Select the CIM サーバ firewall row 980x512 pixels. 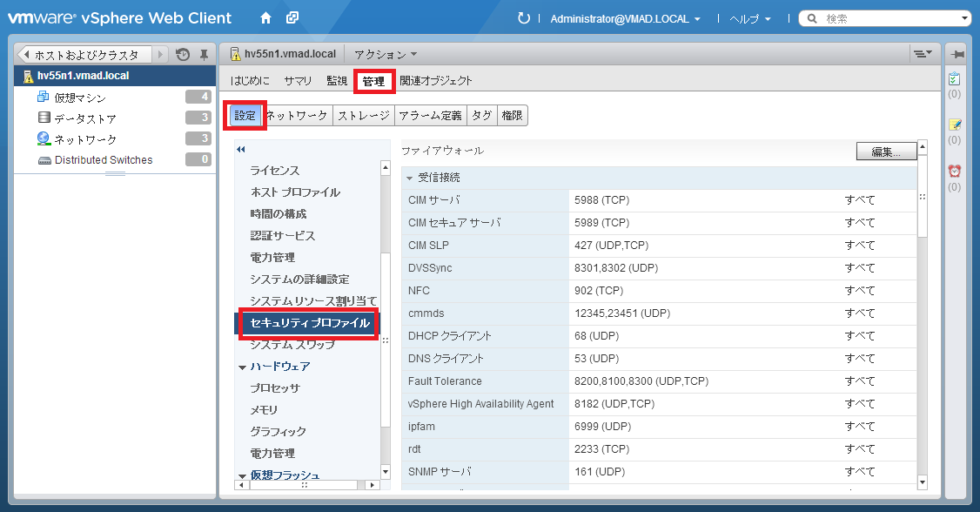pos(659,200)
